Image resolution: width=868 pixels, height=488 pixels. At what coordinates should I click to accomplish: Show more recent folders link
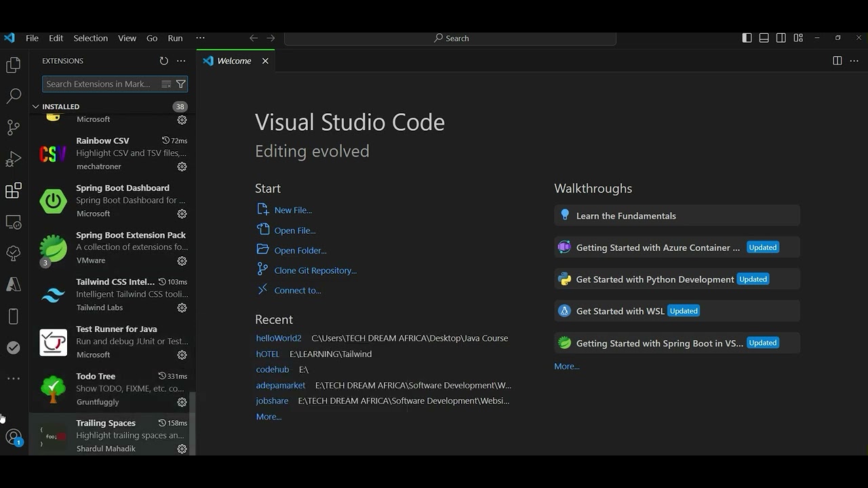[269, 417]
